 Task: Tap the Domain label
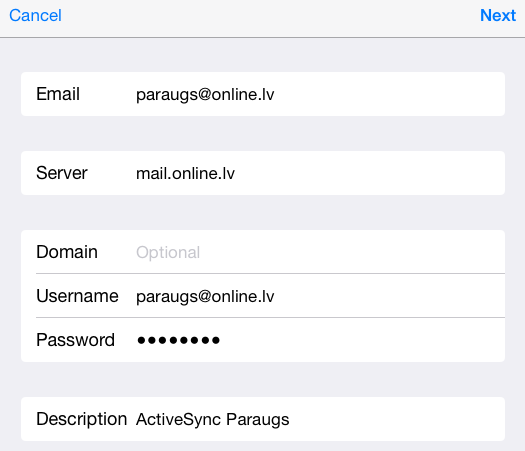pos(67,252)
